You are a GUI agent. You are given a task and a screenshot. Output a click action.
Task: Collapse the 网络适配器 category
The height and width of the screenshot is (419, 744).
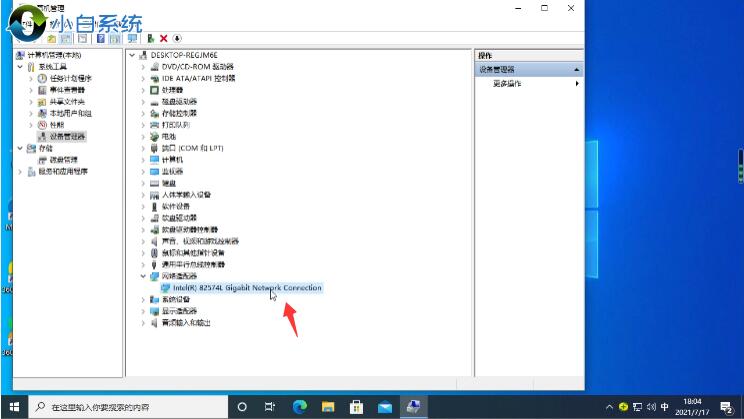[x=142, y=276]
